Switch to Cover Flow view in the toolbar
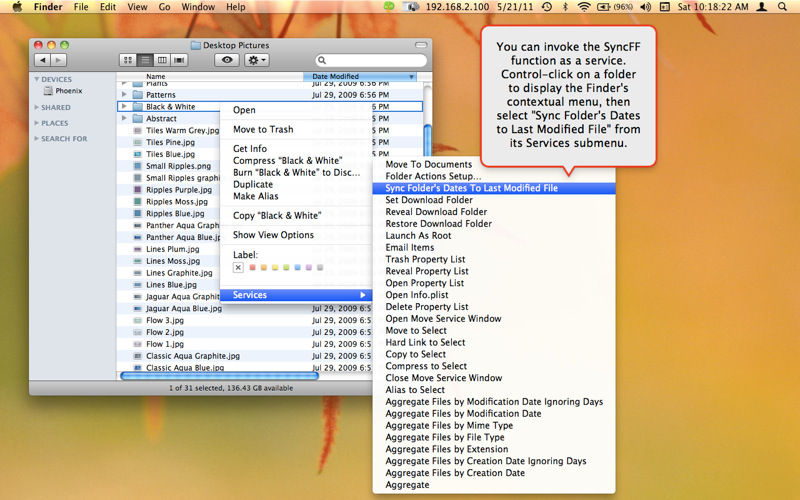Image resolution: width=800 pixels, height=500 pixels. pos(179,60)
